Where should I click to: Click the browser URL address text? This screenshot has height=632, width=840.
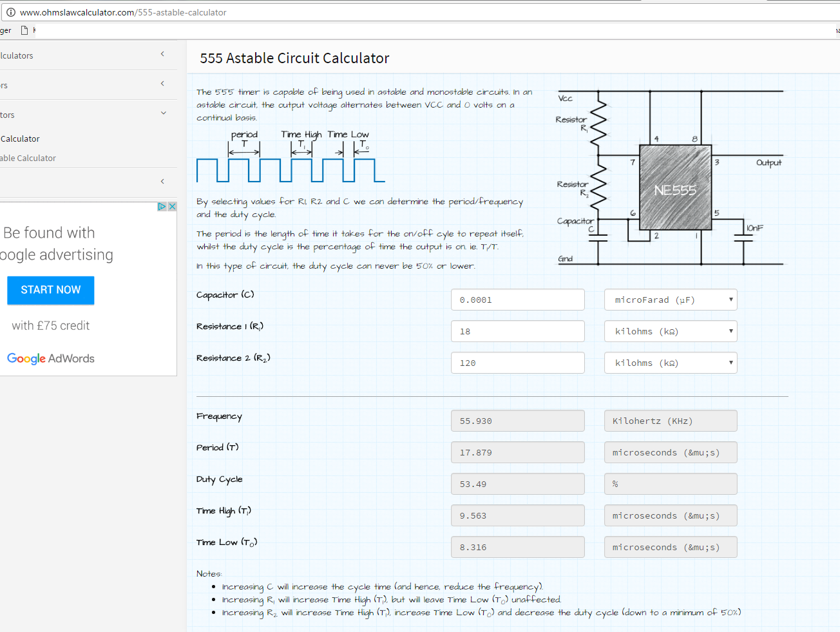pos(123,12)
